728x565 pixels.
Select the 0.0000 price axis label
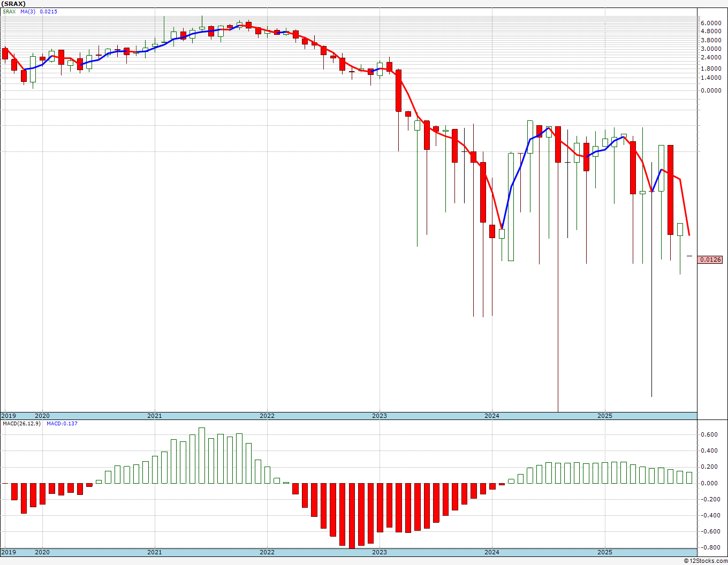[x=711, y=90]
